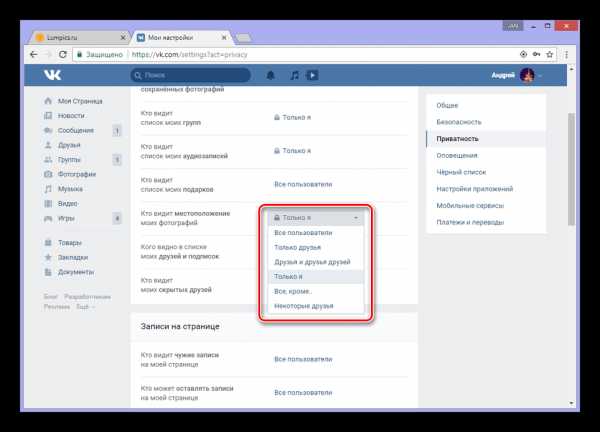Screen dimensions: 600x432
Task: Switch to Настройки приложений settings tab
Action: [486, 189]
